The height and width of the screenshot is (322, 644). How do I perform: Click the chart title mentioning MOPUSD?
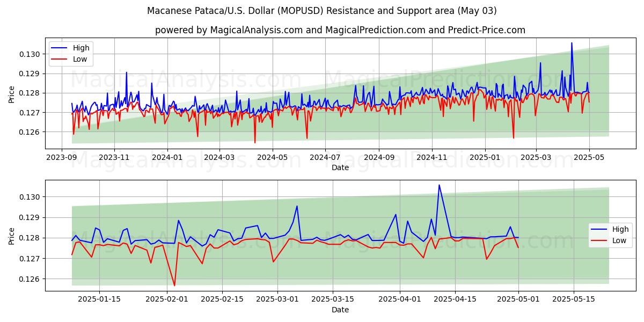point(321,11)
